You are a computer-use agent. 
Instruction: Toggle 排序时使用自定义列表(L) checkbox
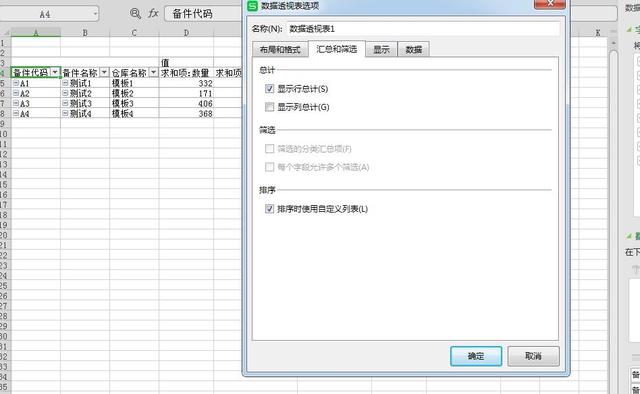pos(269,209)
